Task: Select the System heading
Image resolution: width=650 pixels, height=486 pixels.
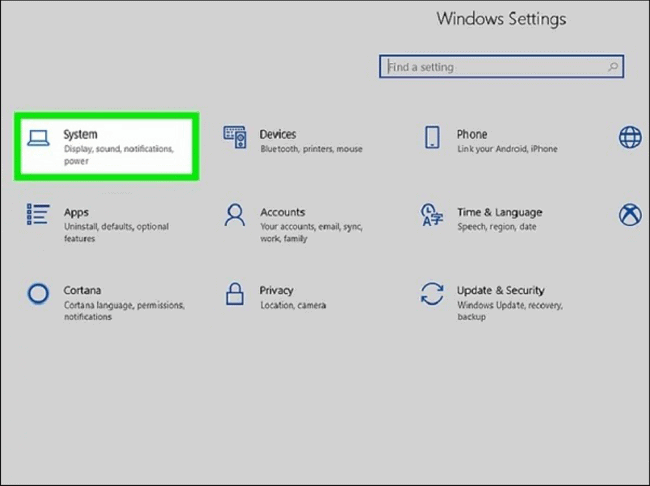Action: click(80, 134)
